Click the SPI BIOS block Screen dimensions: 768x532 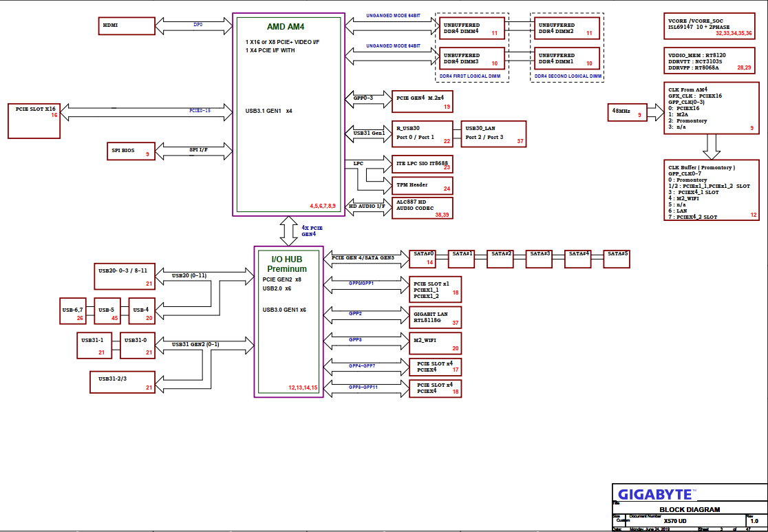(131, 151)
